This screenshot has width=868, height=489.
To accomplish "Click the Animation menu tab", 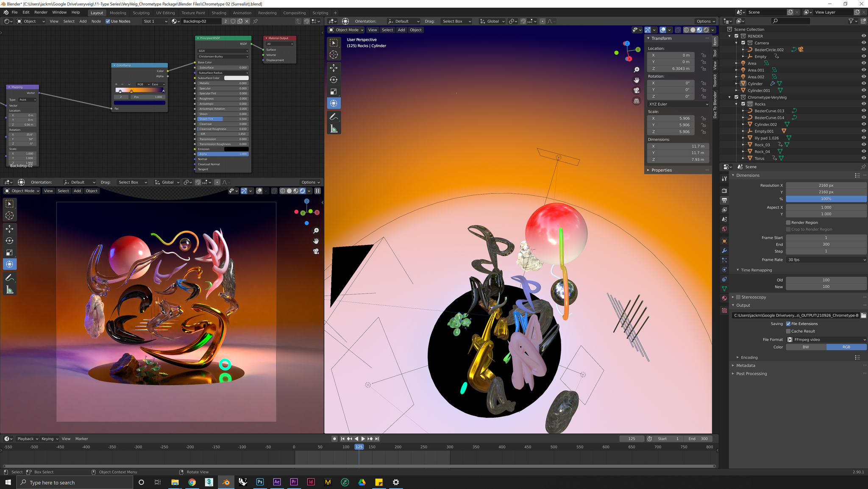I will point(242,12).
